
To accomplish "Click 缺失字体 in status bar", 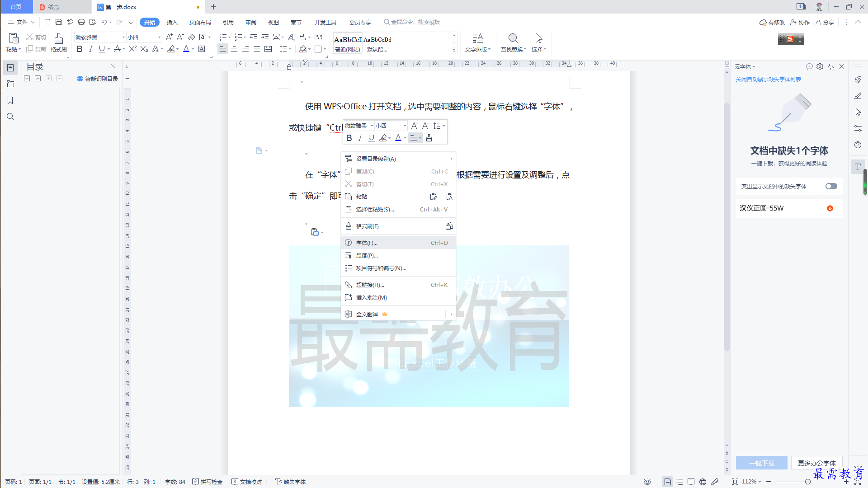I will 291,482.
